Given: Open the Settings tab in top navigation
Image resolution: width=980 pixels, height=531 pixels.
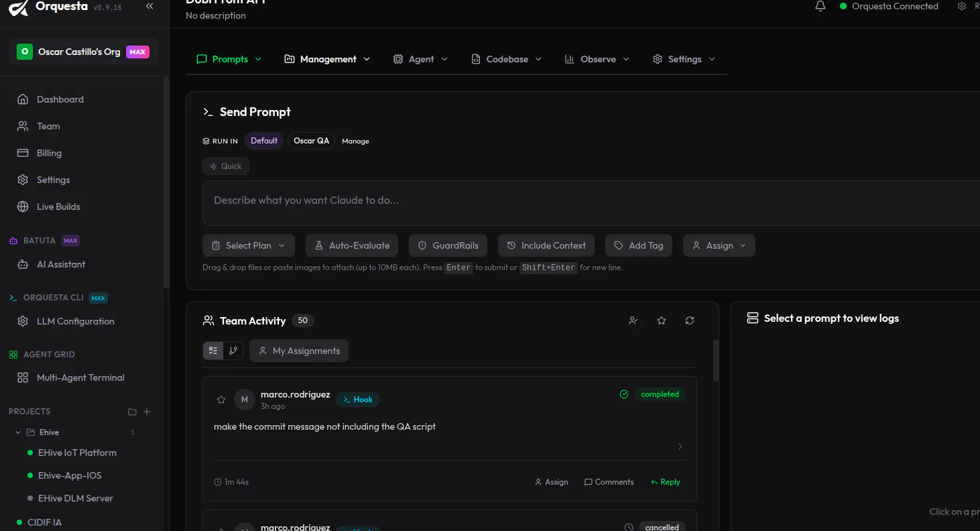Looking at the screenshot, I should point(684,59).
